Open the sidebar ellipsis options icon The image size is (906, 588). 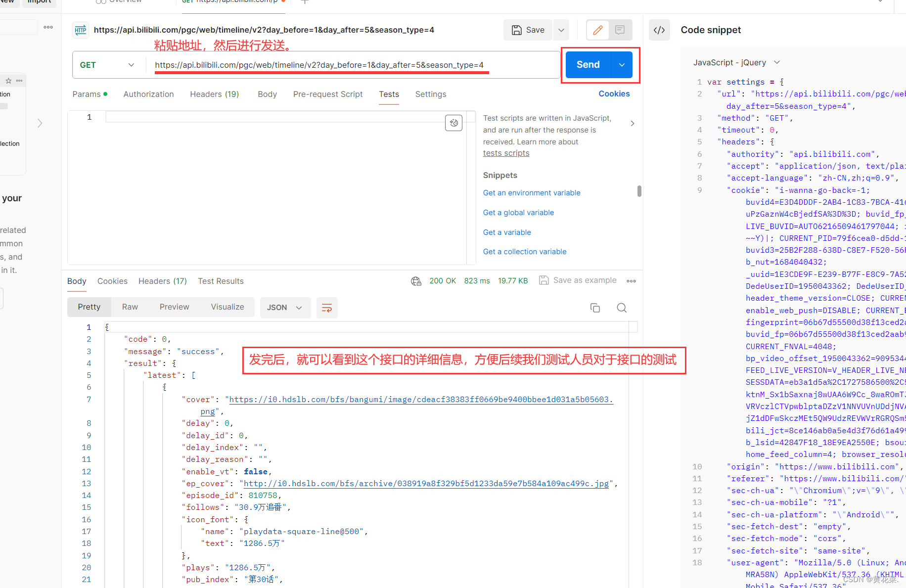pyautogui.click(x=48, y=27)
